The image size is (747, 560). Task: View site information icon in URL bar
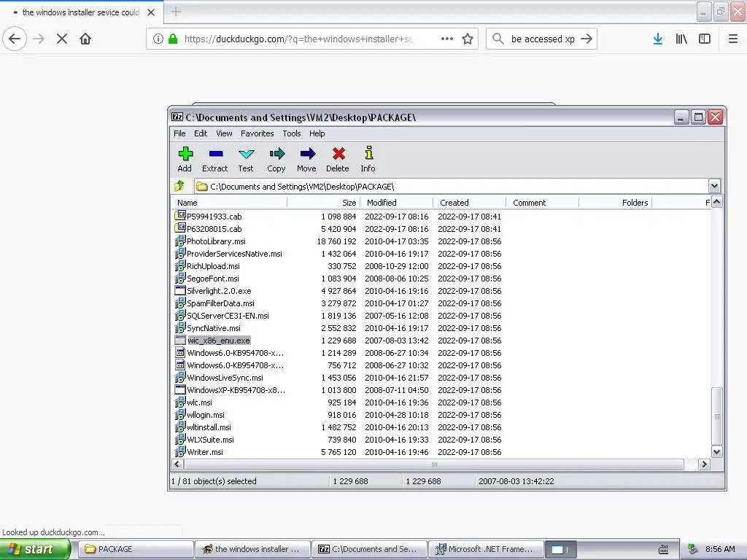[x=158, y=39]
